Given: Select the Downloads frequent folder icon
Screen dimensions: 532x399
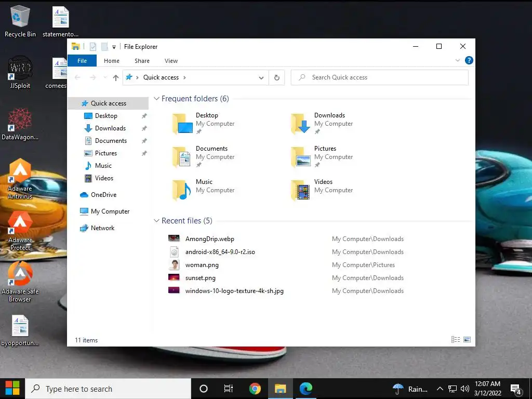Looking at the screenshot, I should click(301, 124).
